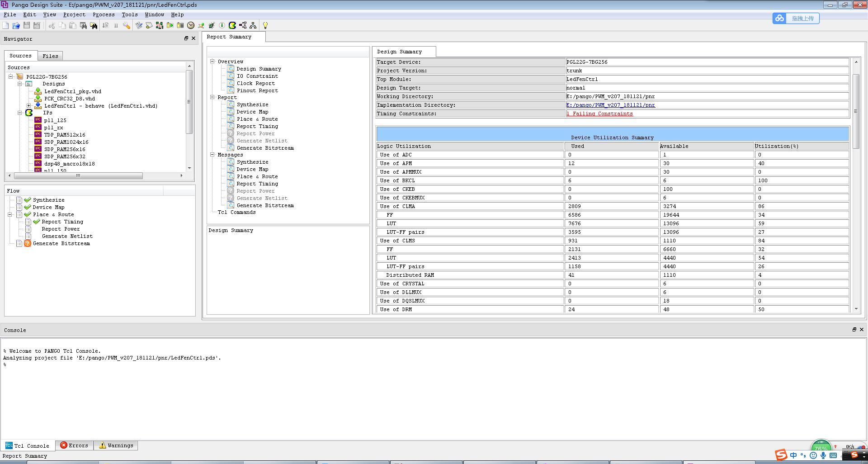Collapse the Designs tree node
The image size is (868, 464).
click(x=20, y=84)
